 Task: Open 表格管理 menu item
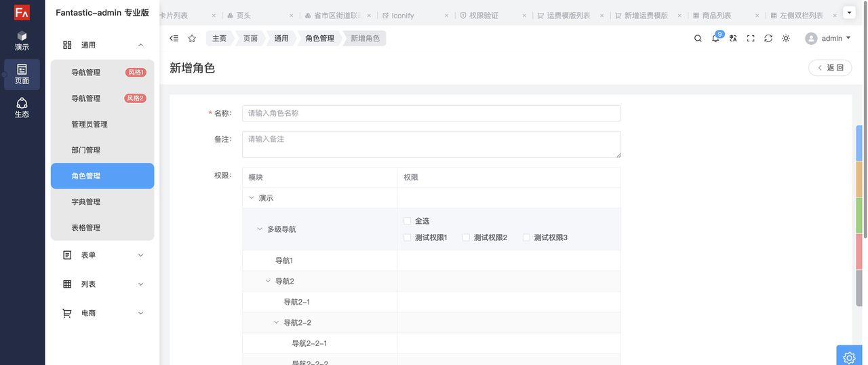102,227
